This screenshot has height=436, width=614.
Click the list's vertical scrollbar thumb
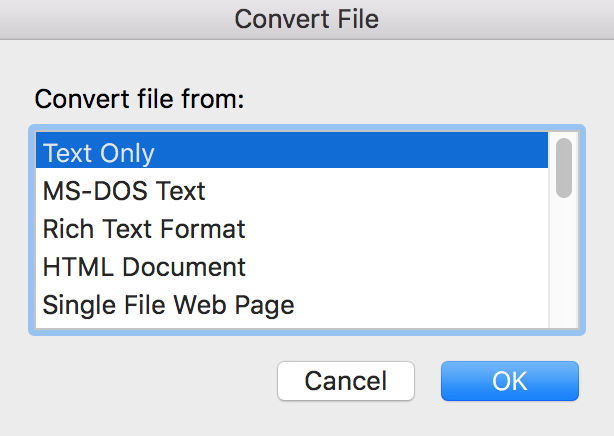564,167
